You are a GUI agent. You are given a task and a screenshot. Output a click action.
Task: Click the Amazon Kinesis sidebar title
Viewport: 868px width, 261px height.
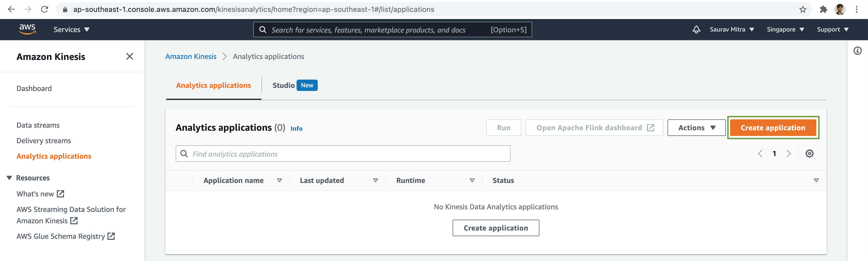pos(51,57)
